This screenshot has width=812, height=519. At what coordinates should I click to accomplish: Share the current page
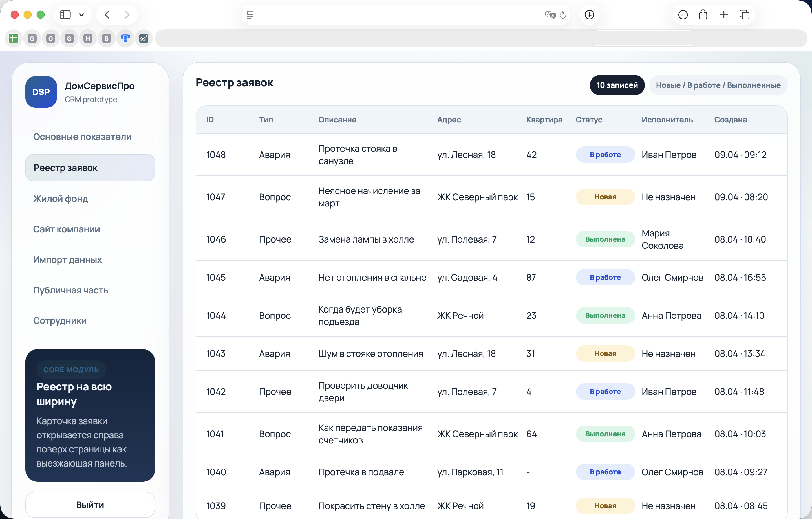(x=703, y=14)
